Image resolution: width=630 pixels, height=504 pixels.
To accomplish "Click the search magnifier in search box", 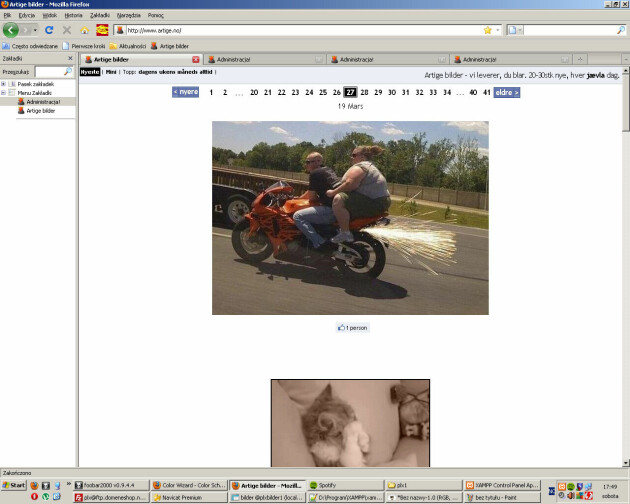I will point(621,30).
